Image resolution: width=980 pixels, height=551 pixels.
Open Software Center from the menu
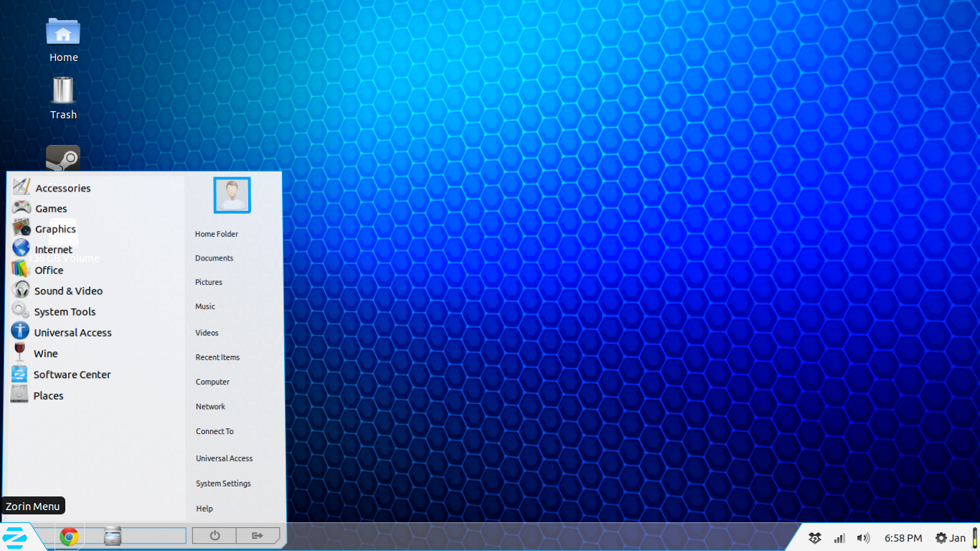coord(72,375)
